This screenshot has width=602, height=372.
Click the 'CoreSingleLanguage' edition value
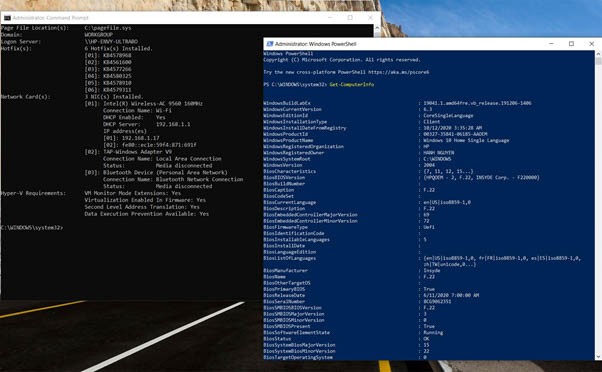coord(448,116)
